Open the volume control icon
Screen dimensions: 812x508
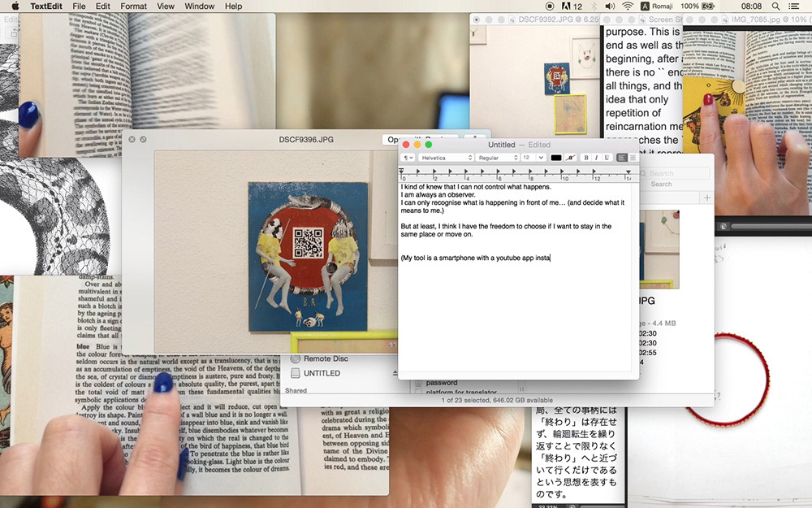click(x=610, y=7)
